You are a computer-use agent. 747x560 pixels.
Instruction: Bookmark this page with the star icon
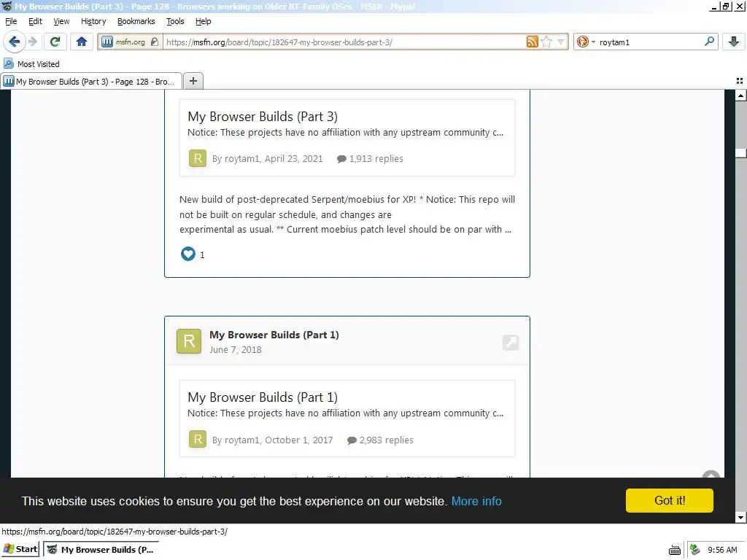pyautogui.click(x=546, y=42)
